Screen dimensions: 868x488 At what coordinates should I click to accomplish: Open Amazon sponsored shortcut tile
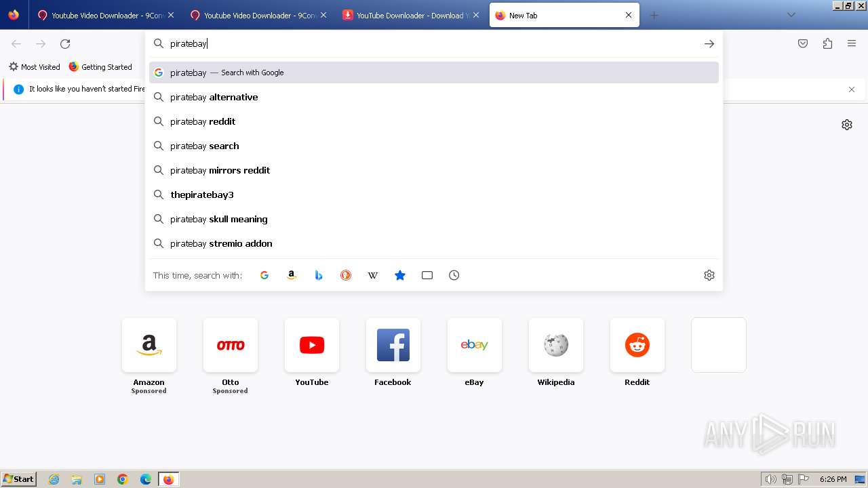149,345
